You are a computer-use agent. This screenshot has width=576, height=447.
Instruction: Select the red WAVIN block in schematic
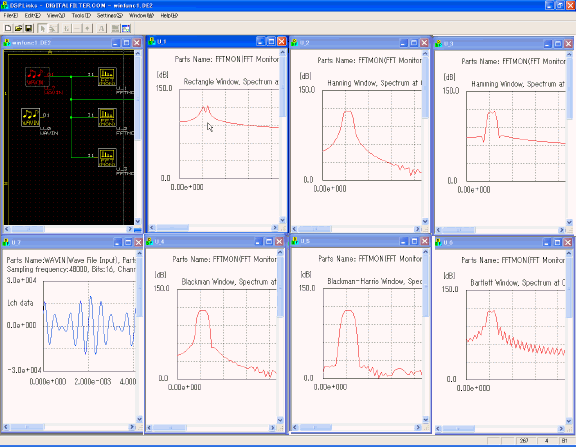(x=37, y=77)
